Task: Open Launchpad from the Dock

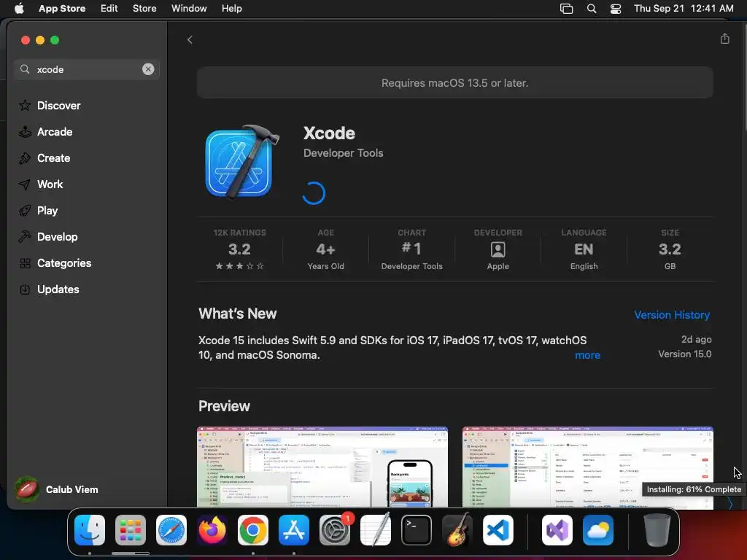Action: (131, 530)
